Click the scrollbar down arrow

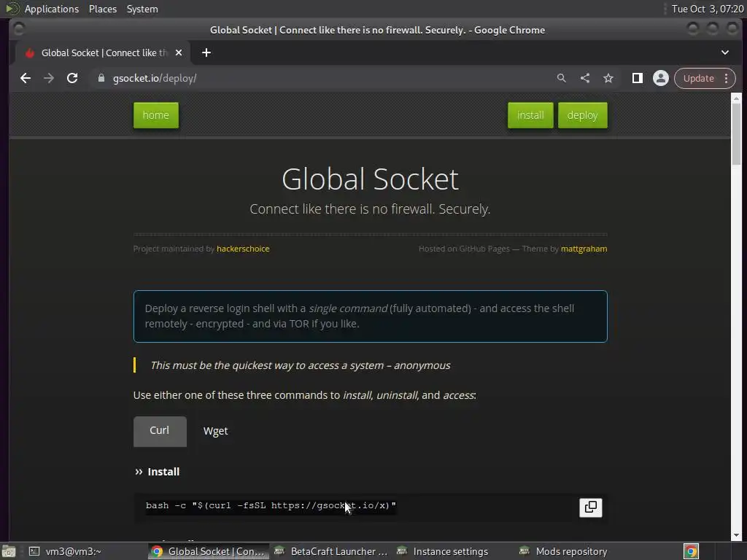[736, 535]
